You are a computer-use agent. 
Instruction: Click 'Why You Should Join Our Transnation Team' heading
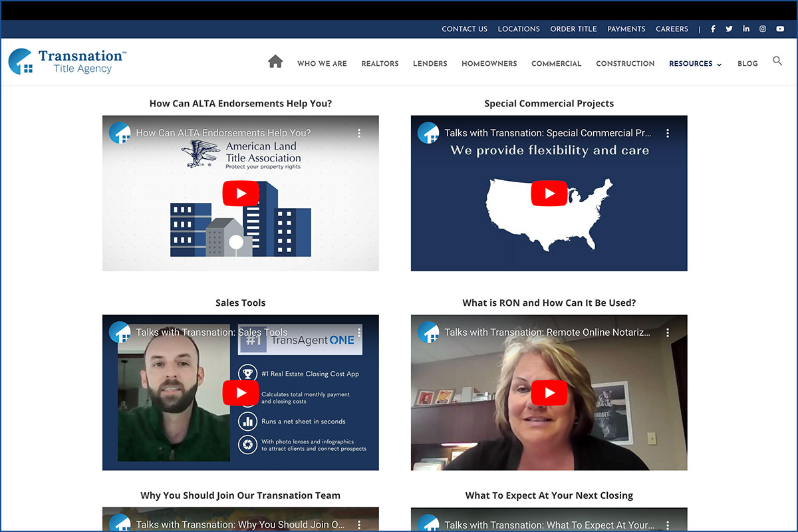240,495
